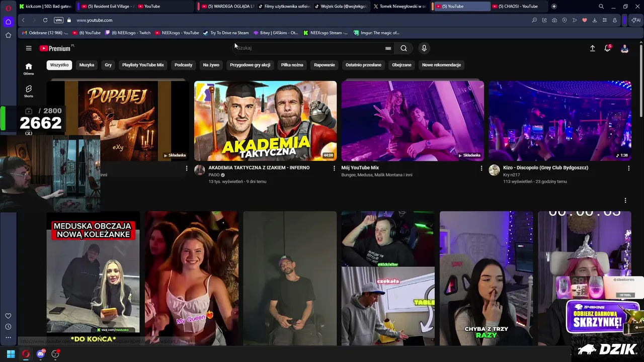Open Opera easy setup sliders icon

pyautogui.click(x=605, y=20)
